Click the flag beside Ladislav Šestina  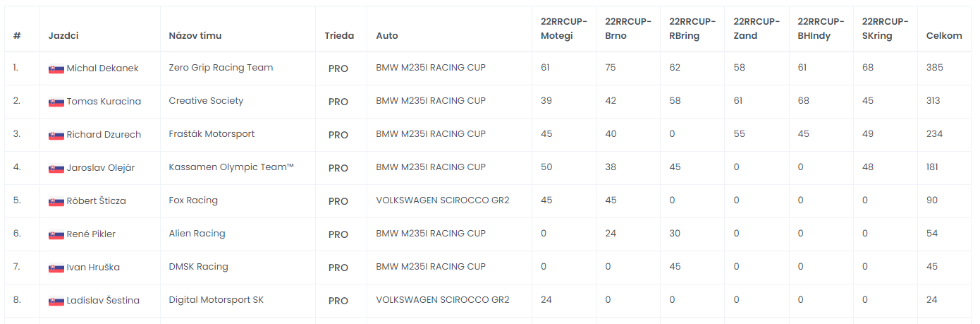(x=56, y=301)
